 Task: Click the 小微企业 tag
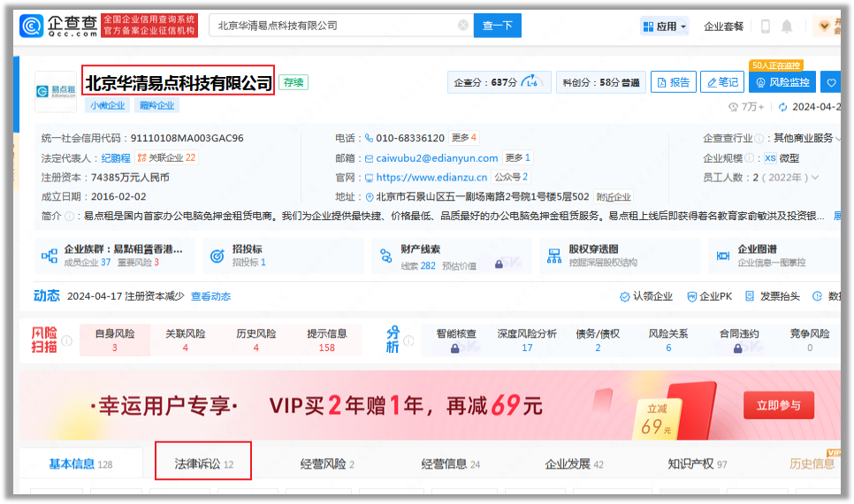tap(107, 106)
